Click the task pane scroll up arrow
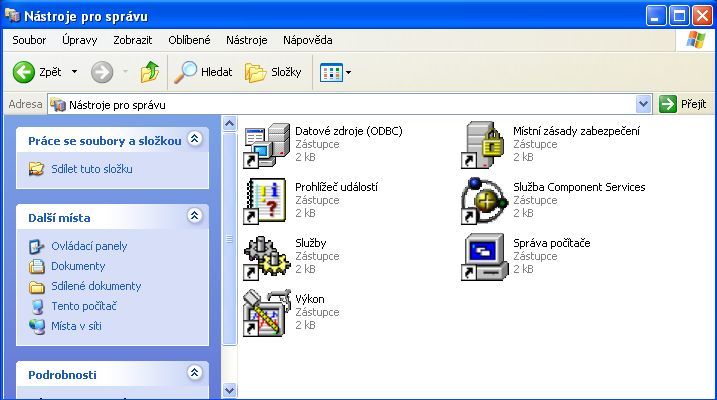This screenshot has width=717, height=400. [229, 123]
